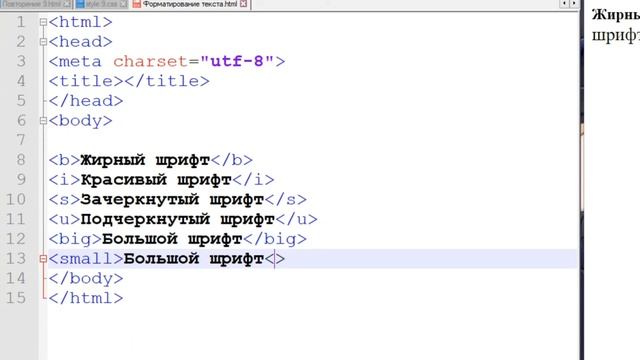
Task: Click the right tab-scroll arrow
Action: [573, 4]
